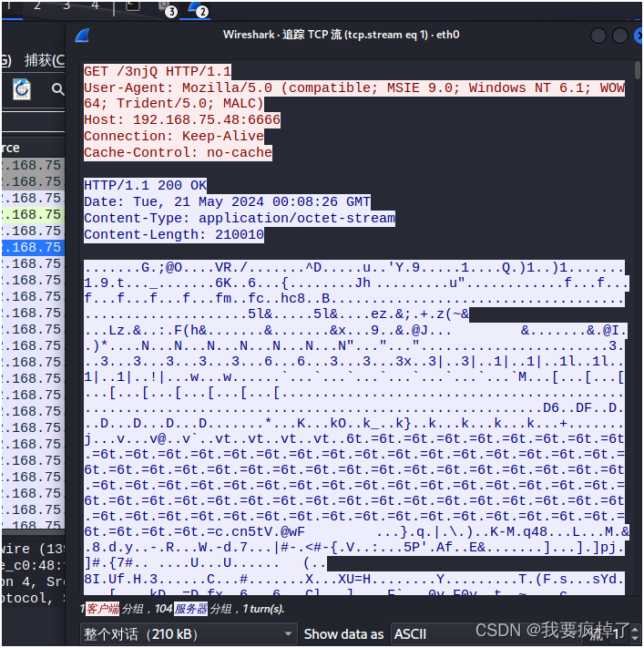Click the Source column header in packet list
The width and height of the screenshot is (644, 648).
pyautogui.click(x=33, y=148)
